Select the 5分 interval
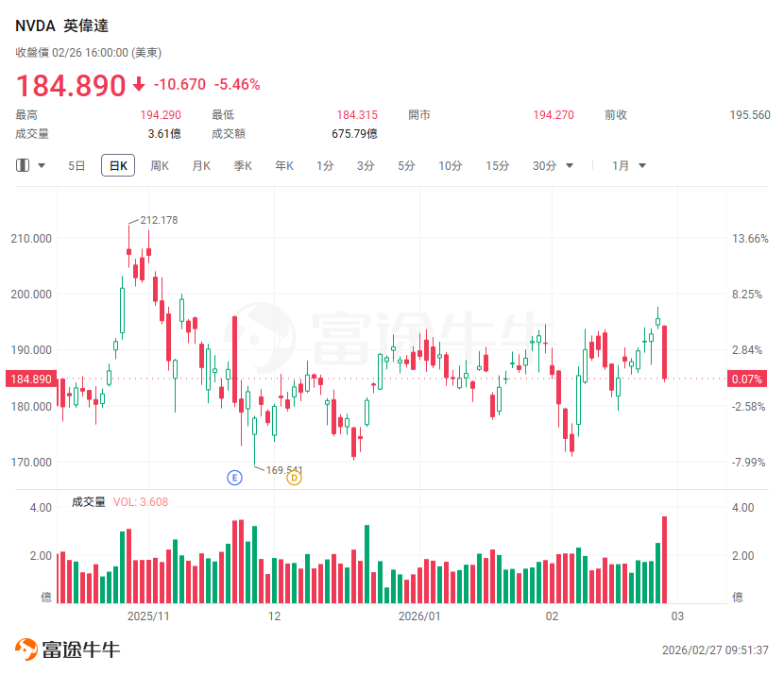The width and height of the screenshot is (784, 675). click(x=406, y=166)
